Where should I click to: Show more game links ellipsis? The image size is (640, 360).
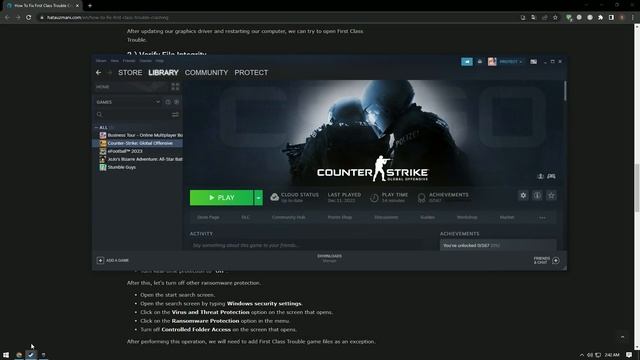tap(542, 218)
